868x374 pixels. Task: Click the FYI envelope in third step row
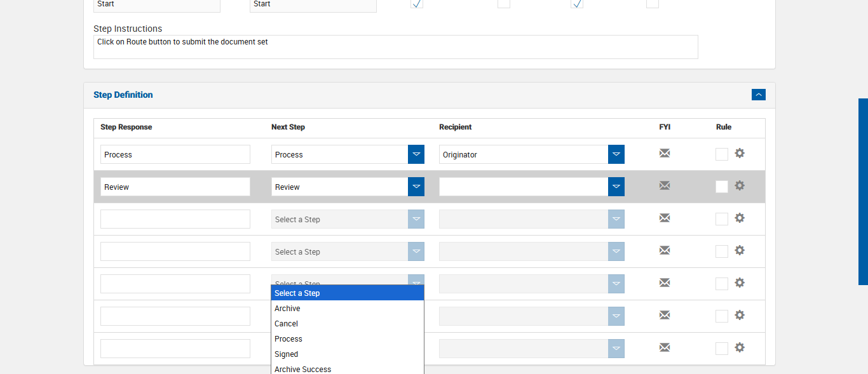665,218
